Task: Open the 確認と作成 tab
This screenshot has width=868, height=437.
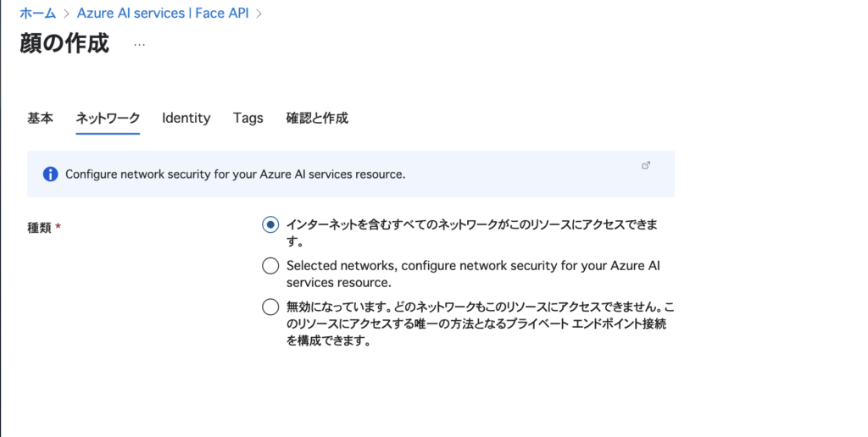Action: [x=317, y=118]
